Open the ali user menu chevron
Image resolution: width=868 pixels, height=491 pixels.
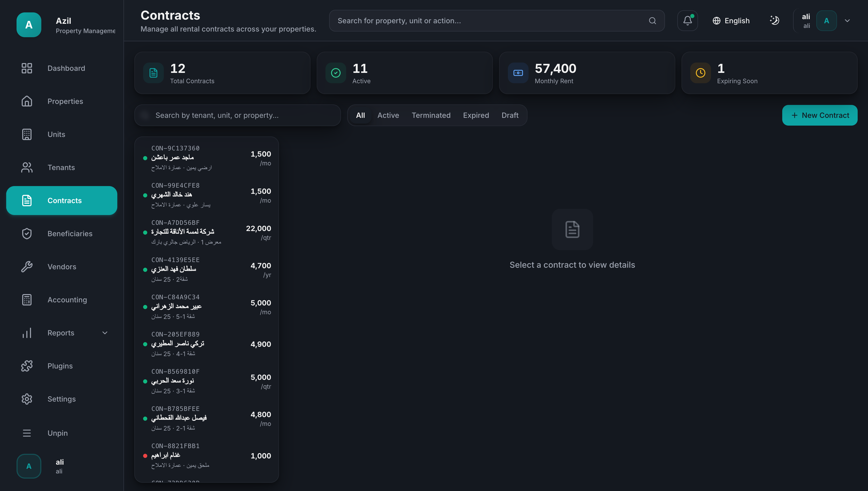847,21
